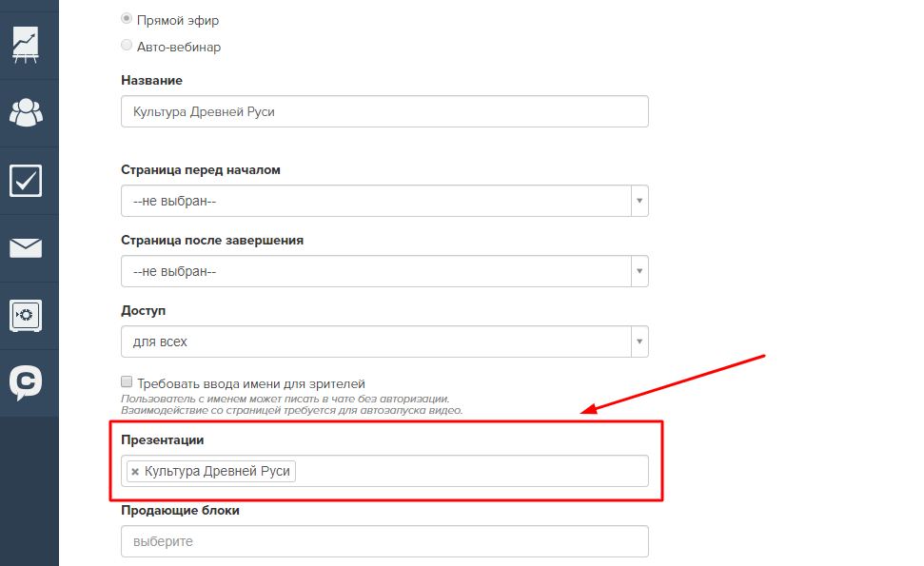
Task: Click the Авто-вебинар label text
Action: coord(179,47)
